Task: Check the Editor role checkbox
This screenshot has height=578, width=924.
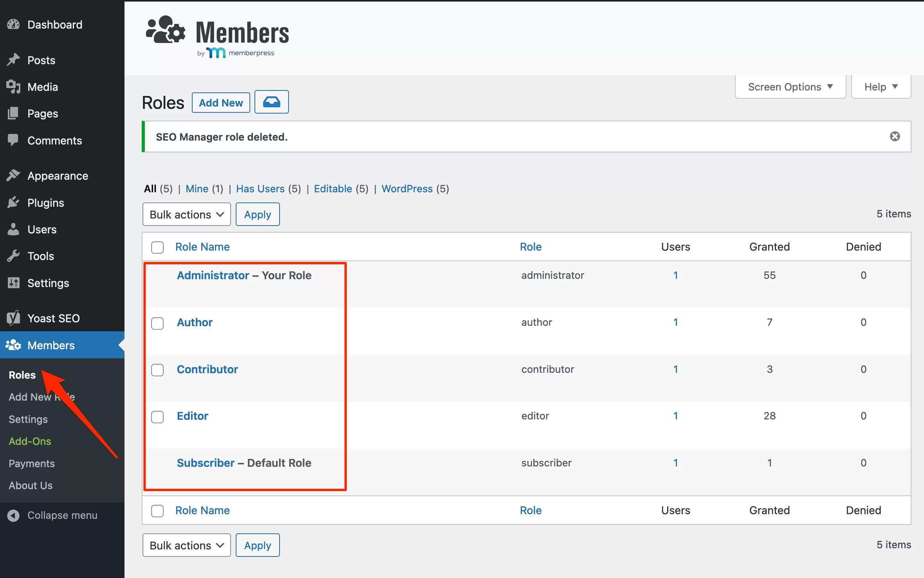Action: [x=157, y=417]
